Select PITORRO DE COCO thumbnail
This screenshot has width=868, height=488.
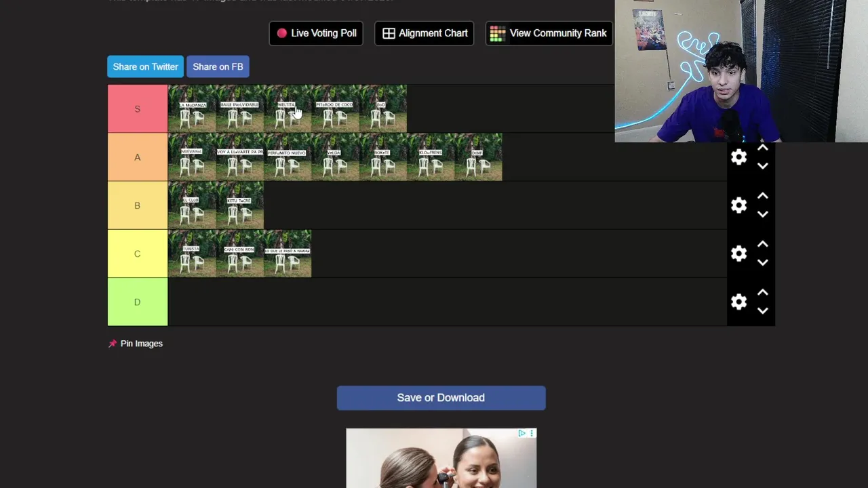pyautogui.click(x=335, y=108)
